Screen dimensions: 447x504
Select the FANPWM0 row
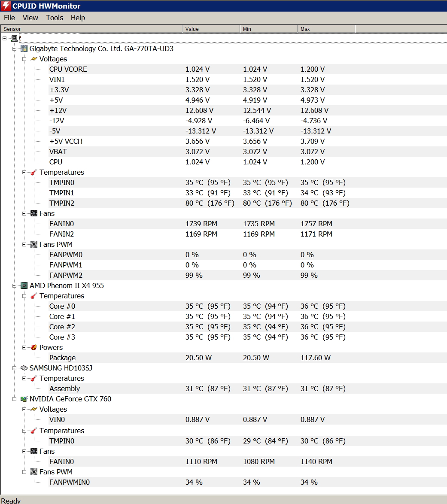click(248, 255)
